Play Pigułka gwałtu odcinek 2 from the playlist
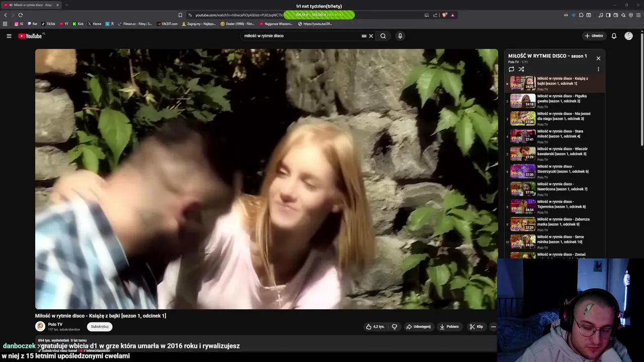This screenshot has width=644, height=362. click(x=554, y=101)
